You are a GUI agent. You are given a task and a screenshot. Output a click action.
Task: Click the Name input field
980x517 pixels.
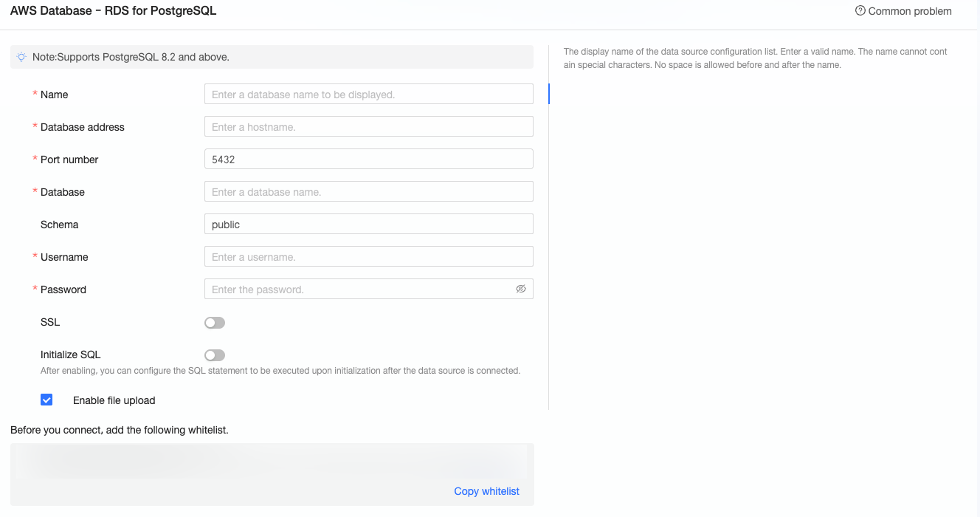point(369,94)
